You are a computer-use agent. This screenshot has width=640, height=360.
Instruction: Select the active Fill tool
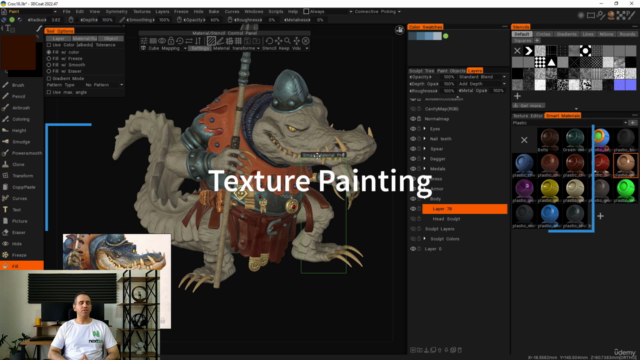click(x=22, y=266)
